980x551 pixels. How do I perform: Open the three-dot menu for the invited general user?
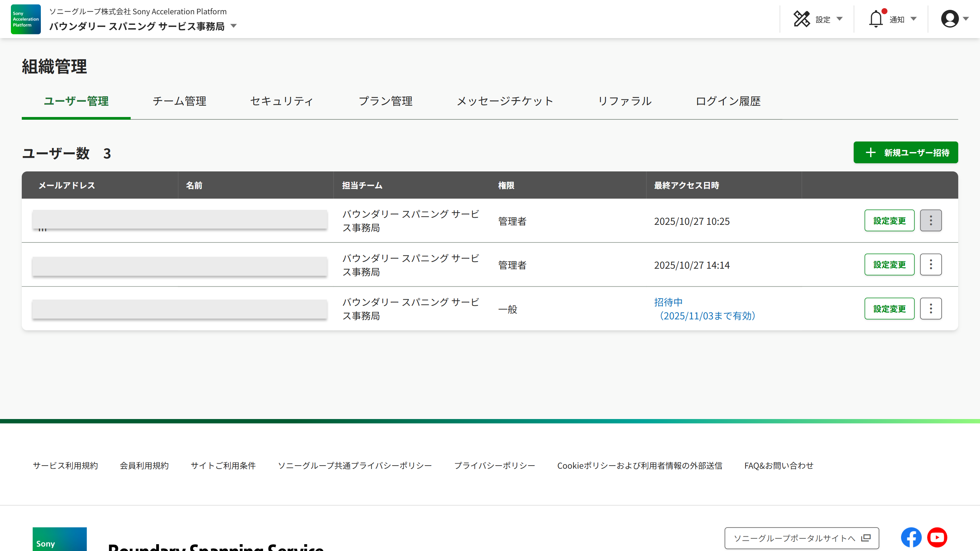(x=931, y=308)
